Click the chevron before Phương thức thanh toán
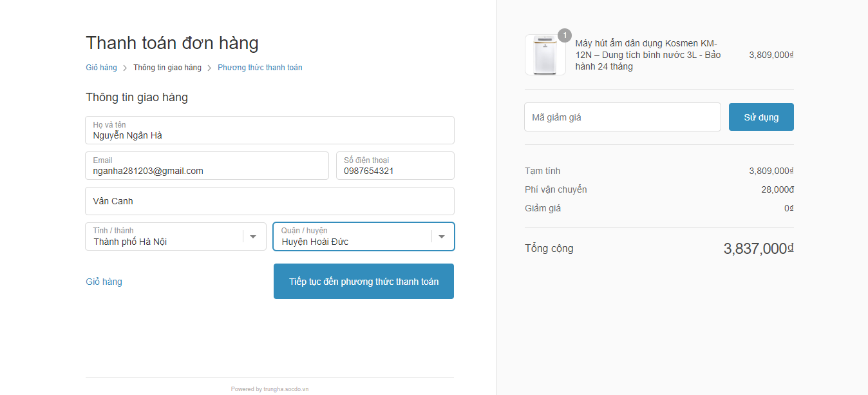Viewport: 868px width, 395px height. tap(209, 68)
